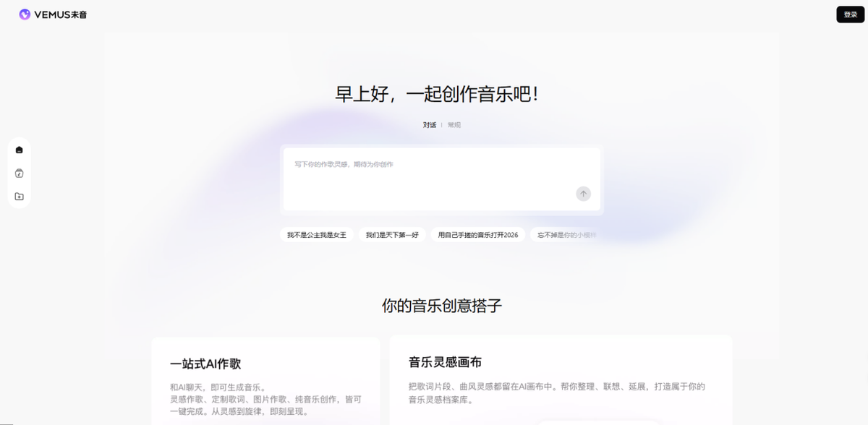Click the 登录 login button
868x425 pixels.
[x=850, y=14]
